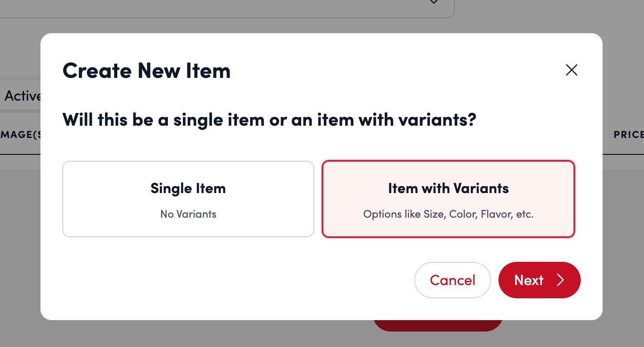The width and height of the screenshot is (644, 347).
Task: Click the No Variants subtitle text
Action: click(x=188, y=214)
